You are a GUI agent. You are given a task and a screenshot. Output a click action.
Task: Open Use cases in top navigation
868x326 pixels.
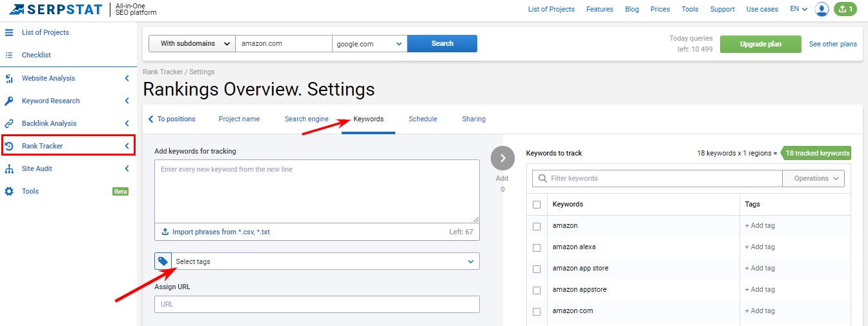click(762, 9)
